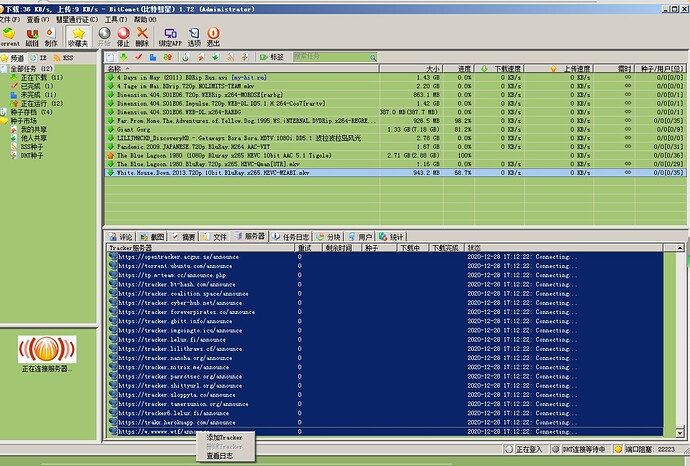Switch to the 评论 comments tab
The height and width of the screenshot is (466, 690).
121,237
